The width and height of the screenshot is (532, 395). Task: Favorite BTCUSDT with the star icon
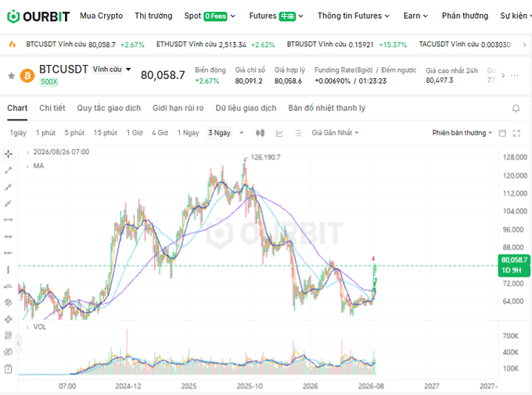click(12, 76)
